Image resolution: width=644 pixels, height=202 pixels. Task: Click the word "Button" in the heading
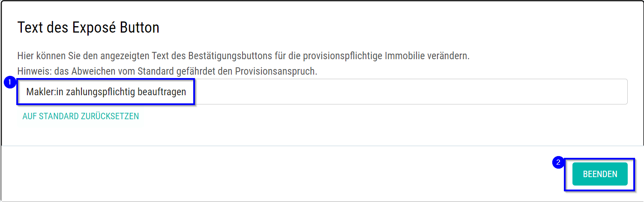[x=139, y=28]
